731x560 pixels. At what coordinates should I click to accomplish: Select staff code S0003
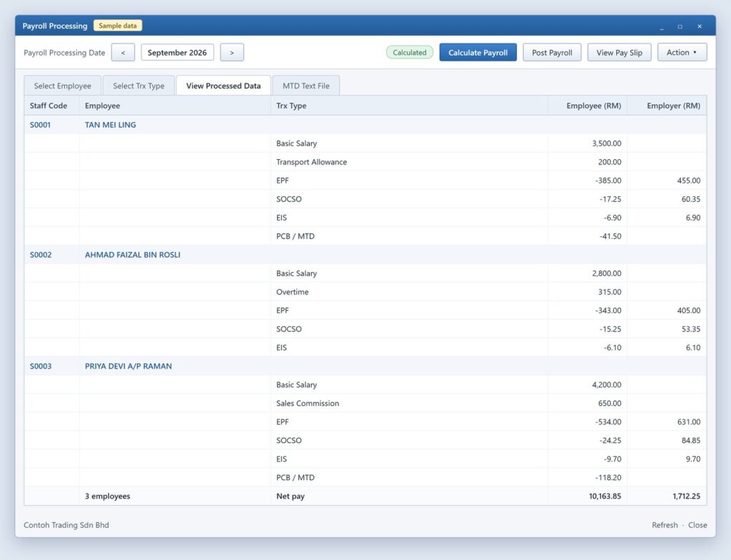[41, 366]
